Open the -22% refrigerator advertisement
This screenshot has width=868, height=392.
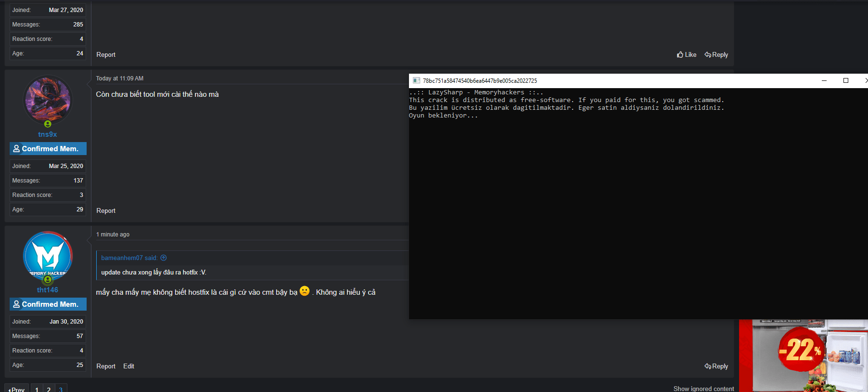click(x=804, y=355)
